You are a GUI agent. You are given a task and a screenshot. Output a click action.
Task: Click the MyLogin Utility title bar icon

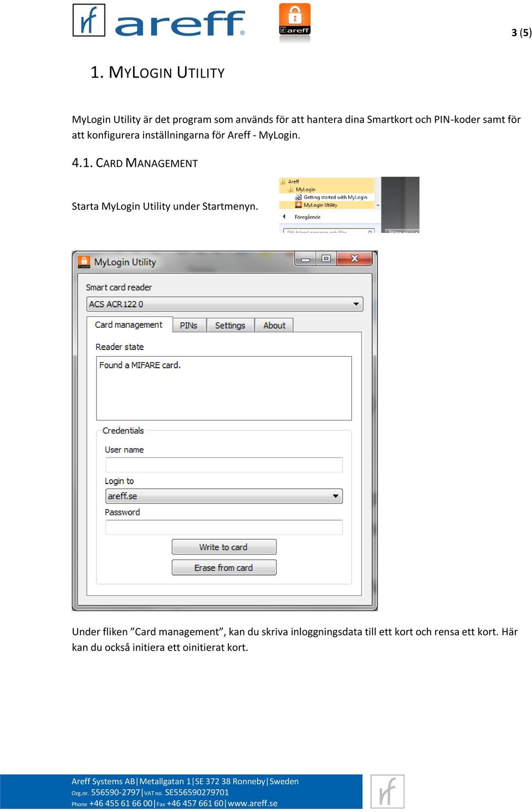pos(84,261)
